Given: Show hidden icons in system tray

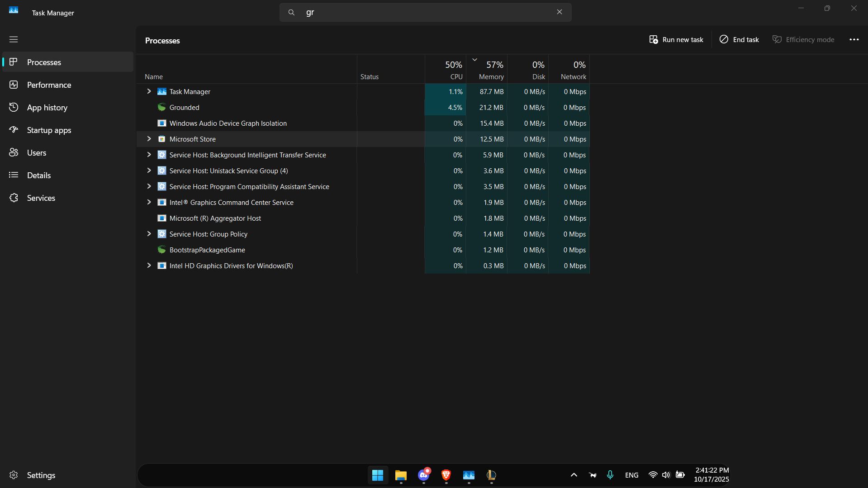Looking at the screenshot, I should (574, 475).
